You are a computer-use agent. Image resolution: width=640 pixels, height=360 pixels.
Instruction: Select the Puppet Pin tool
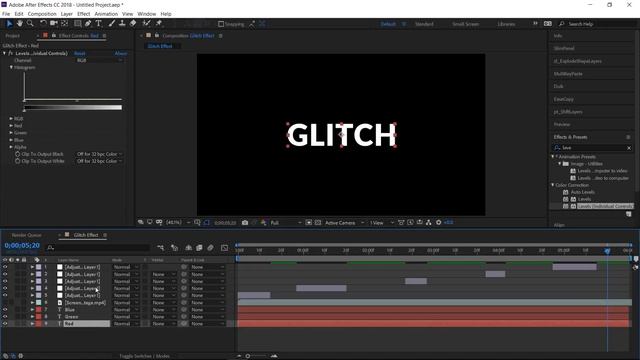click(159, 24)
